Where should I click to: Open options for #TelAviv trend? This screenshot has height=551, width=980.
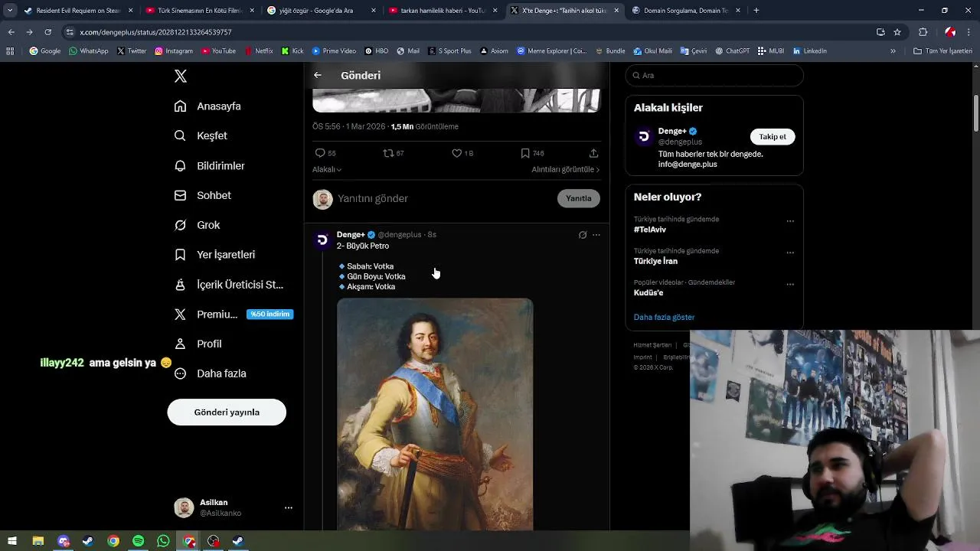point(790,221)
